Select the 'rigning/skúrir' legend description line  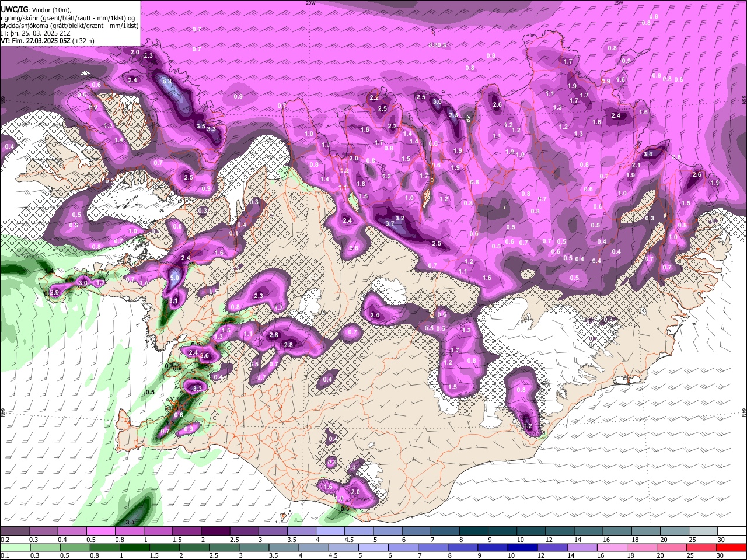[68, 19]
